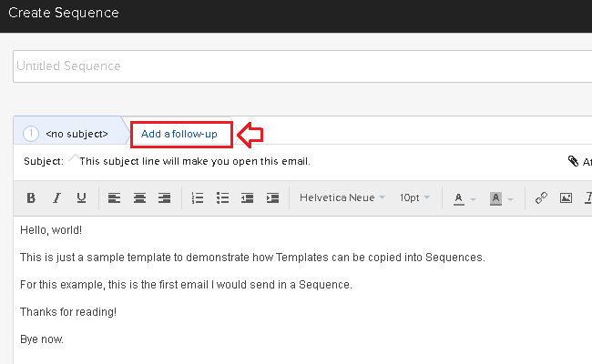
Task: Insert an image into the email
Action: coord(566,197)
